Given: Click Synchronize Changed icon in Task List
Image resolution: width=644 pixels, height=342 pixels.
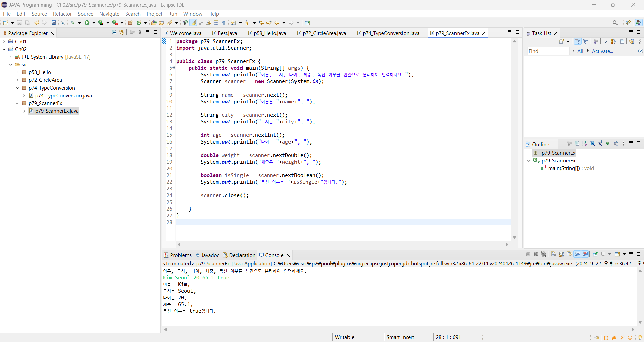Looking at the screenshot, I should (x=632, y=41).
